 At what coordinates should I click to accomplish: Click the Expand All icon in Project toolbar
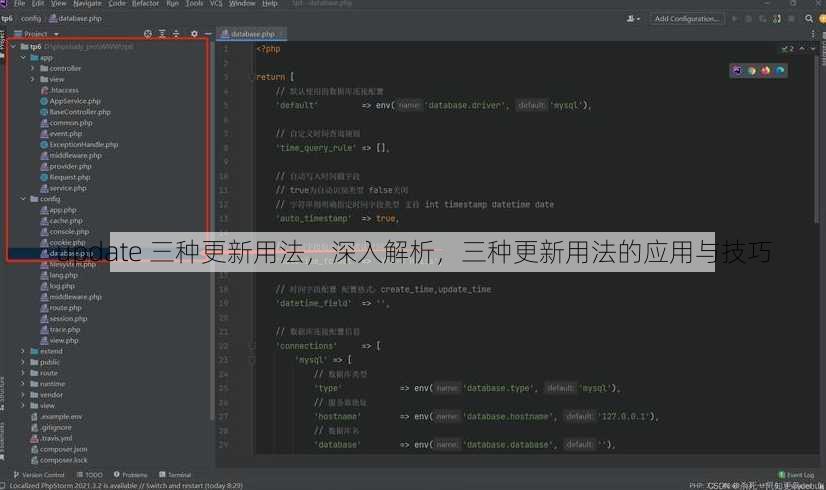[x=162, y=34]
